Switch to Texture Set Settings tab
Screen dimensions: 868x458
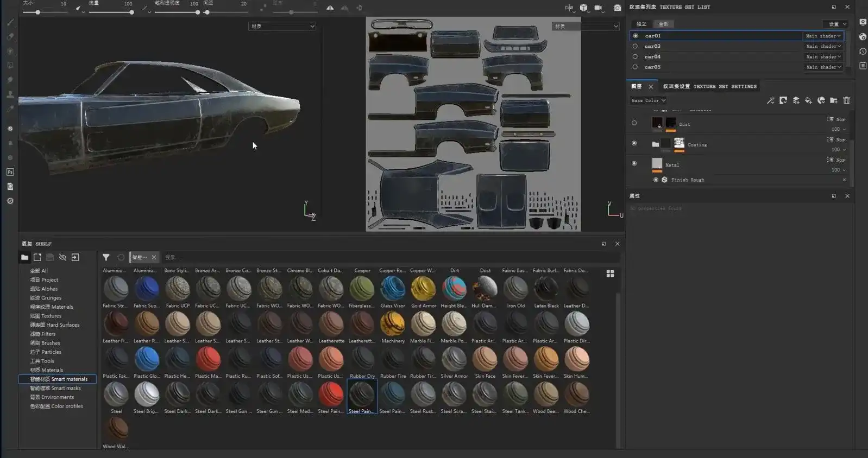point(709,86)
